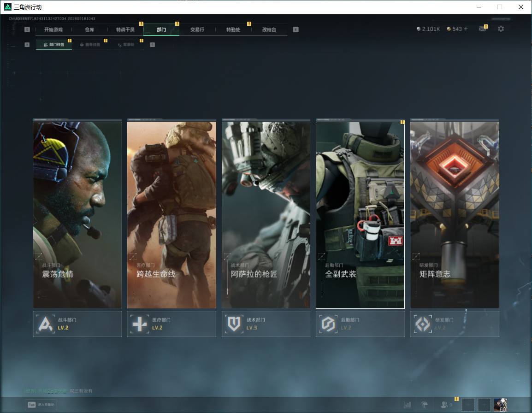Click key-hint icon before 部门任务 sub-tab

27,44
